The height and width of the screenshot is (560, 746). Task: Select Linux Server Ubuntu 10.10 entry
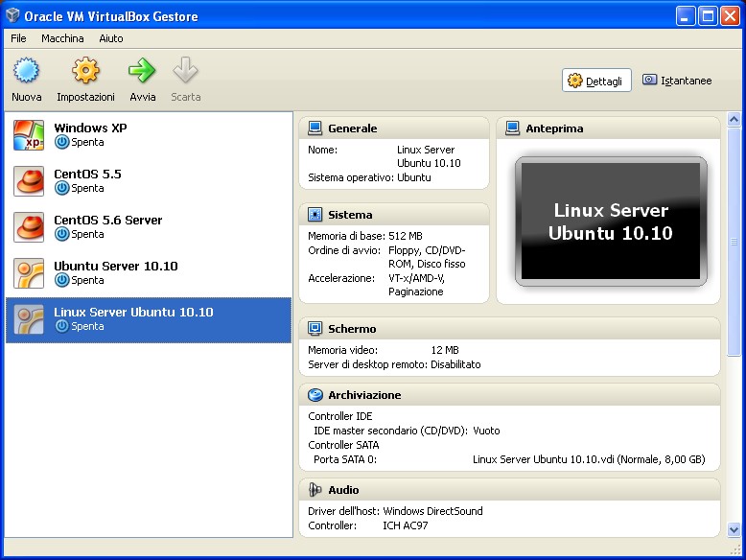[x=149, y=320]
